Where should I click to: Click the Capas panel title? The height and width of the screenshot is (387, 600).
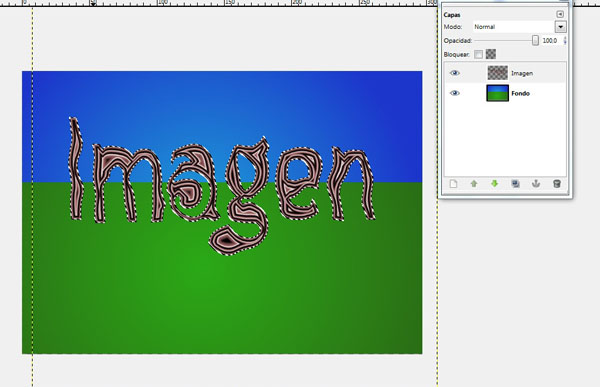pos(452,15)
